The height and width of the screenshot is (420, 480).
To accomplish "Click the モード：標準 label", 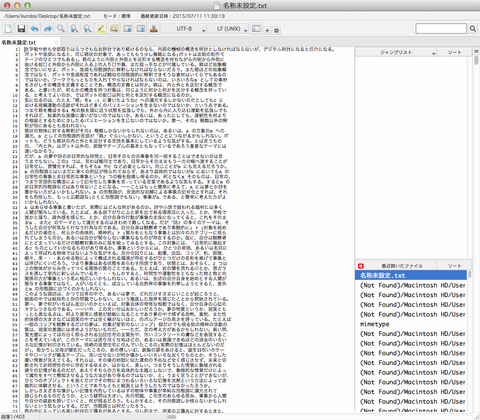I will [117, 16].
